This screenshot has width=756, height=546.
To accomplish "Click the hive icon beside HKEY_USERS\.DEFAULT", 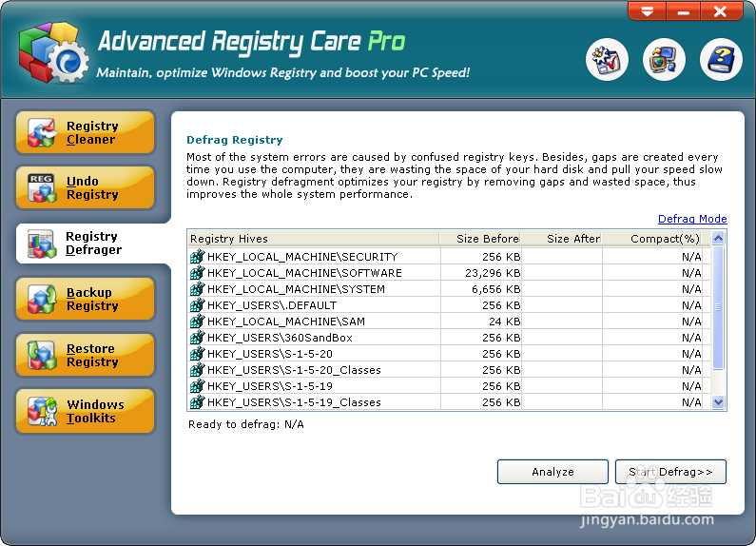I will click(x=197, y=305).
